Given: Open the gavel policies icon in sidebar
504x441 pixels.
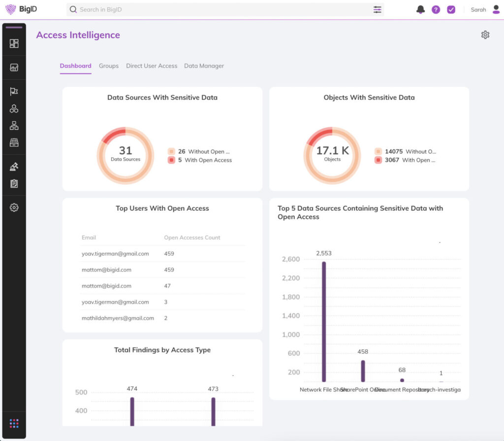Looking at the screenshot, I should click(14, 167).
